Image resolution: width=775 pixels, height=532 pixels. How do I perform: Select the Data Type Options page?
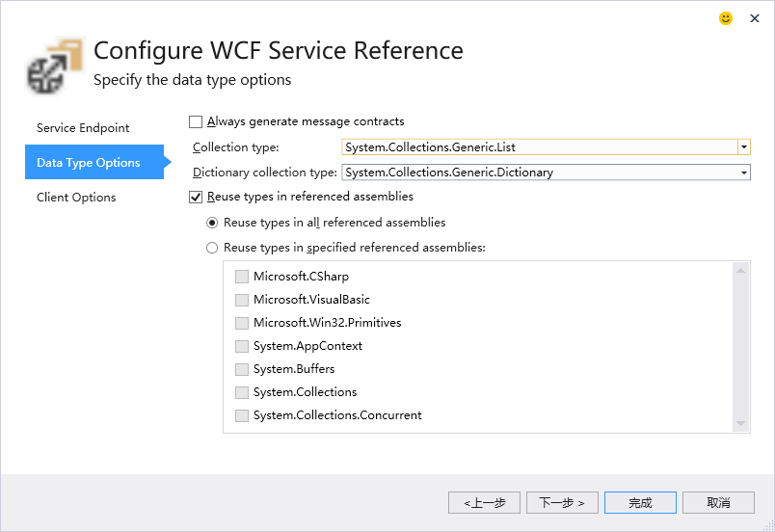pos(94,162)
